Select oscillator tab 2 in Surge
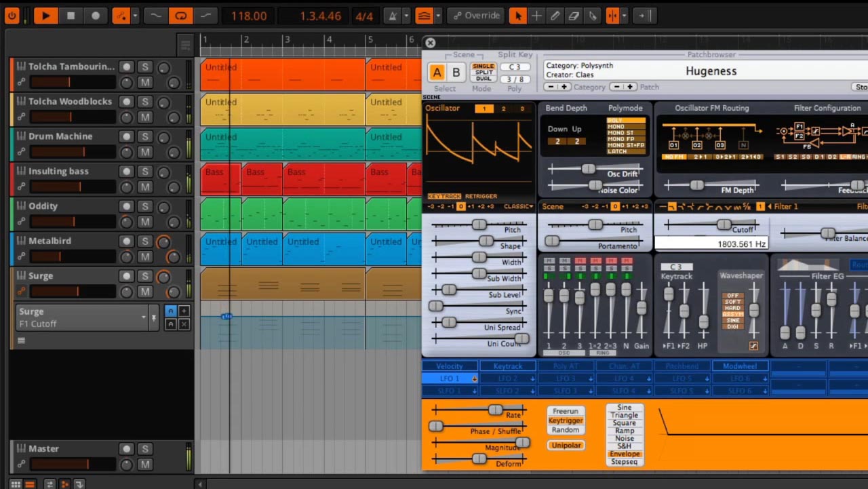Screen dimensions: 868x489 coord(503,109)
